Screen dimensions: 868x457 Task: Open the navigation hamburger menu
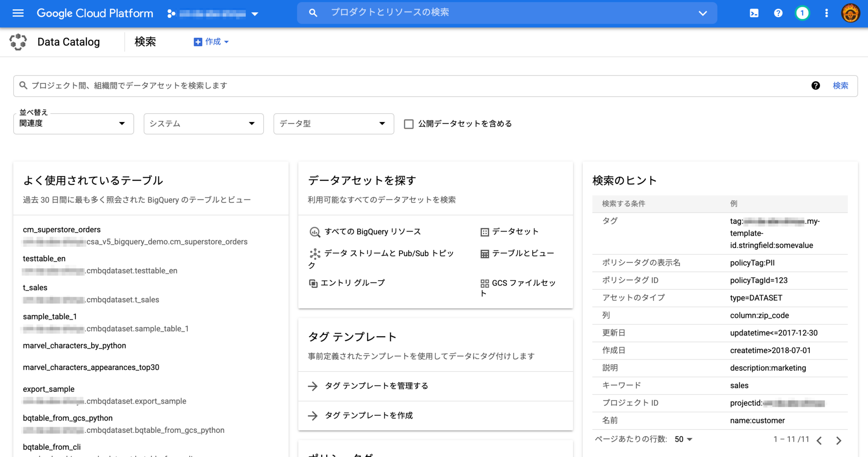[x=18, y=13]
